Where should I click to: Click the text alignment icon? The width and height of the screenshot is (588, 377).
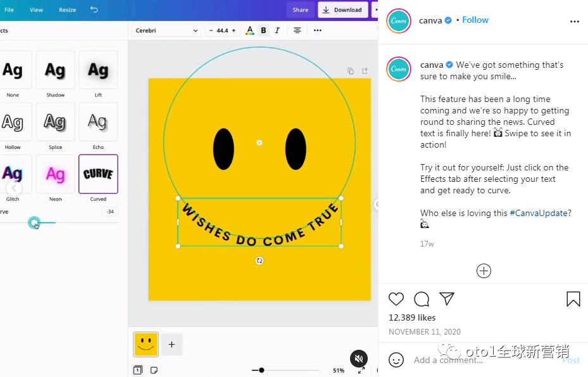(297, 30)
